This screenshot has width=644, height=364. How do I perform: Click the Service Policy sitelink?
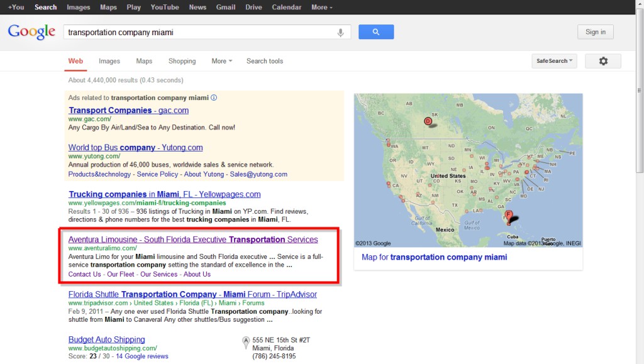[157, 174]
